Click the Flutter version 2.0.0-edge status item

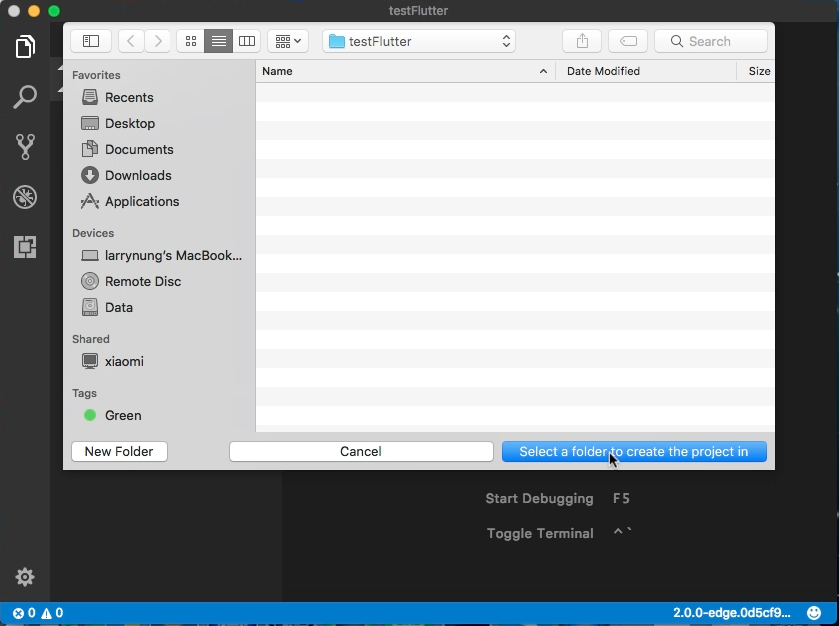pyautogui.click(x=731, y=613)
